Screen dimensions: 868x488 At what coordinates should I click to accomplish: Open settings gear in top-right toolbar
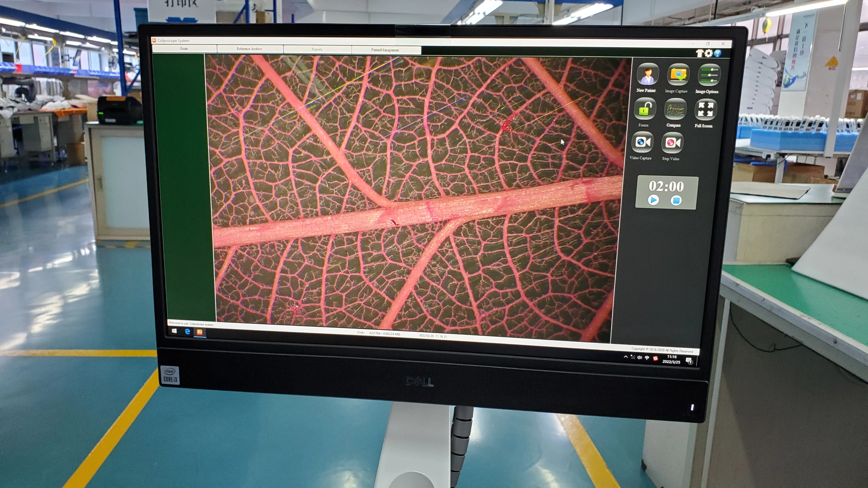[x=709, y=53]
